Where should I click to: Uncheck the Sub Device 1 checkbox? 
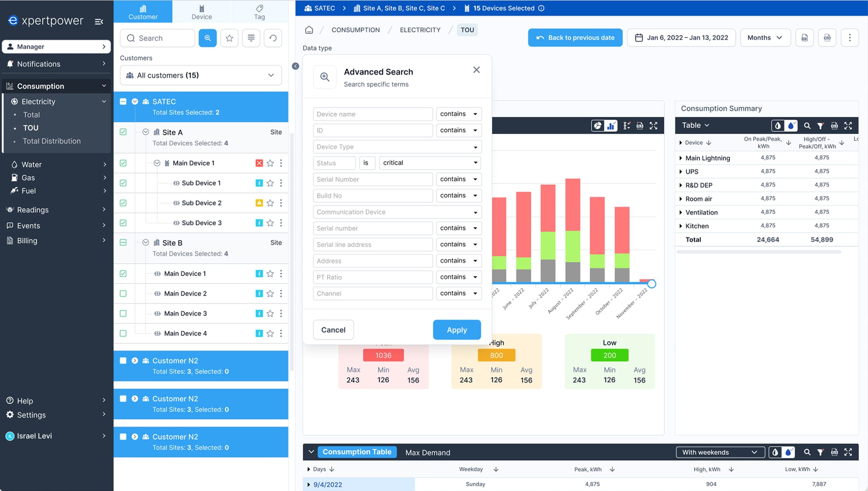(x=123, y=183)
